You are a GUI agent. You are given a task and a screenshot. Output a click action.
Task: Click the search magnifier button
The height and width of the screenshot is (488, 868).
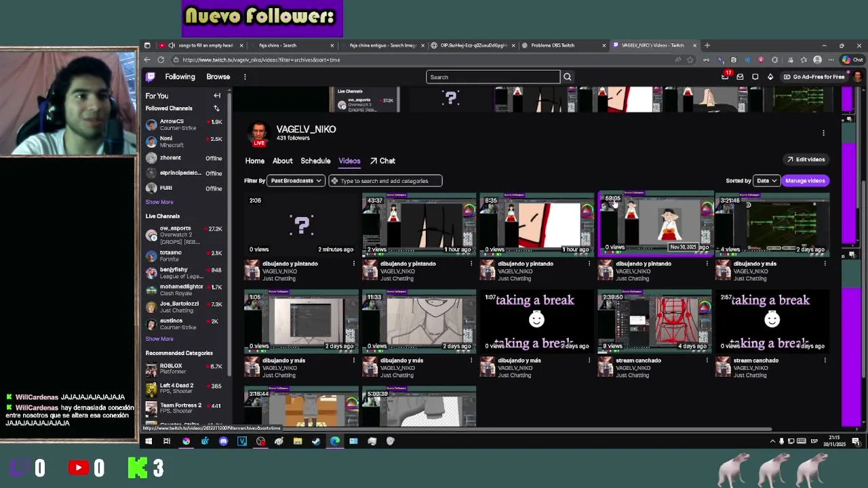568,77
